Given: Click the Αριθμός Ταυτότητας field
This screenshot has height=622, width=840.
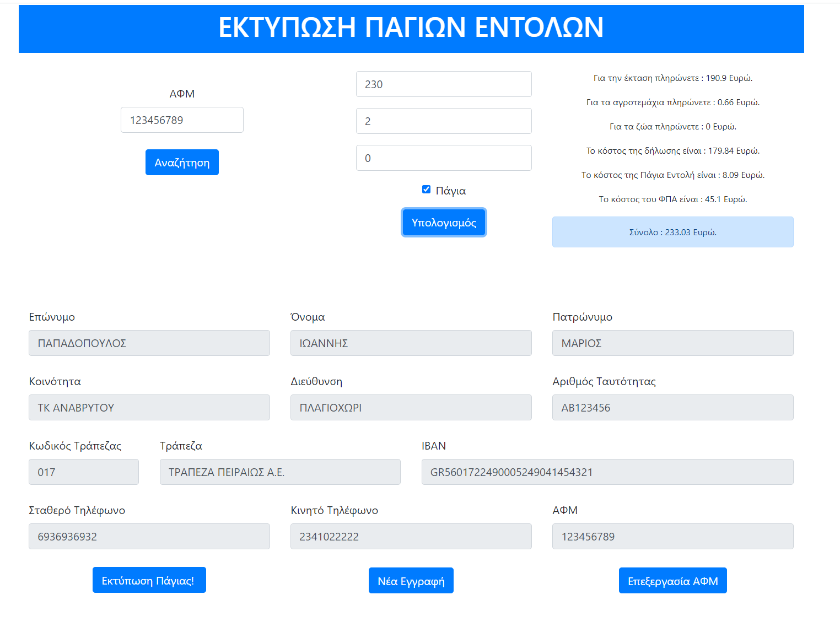Looking at the screenshot, I should pos(672,408).
